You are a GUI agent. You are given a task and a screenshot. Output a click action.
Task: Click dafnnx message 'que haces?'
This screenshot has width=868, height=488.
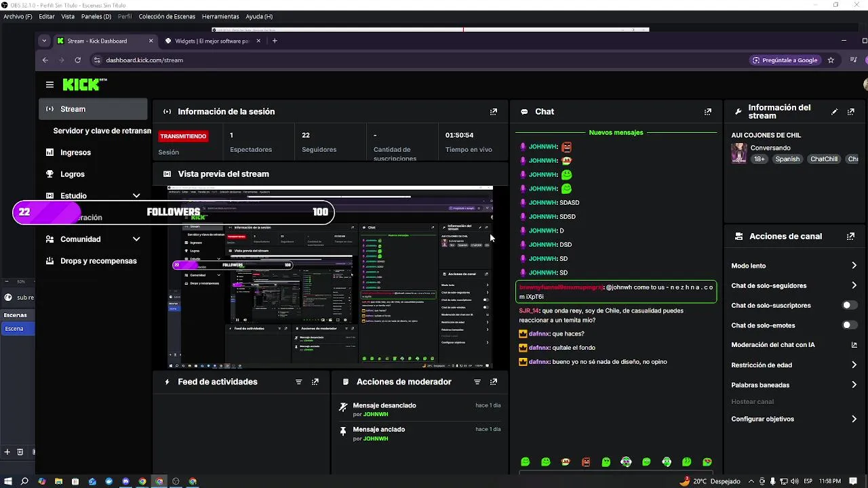pos(568,334)
